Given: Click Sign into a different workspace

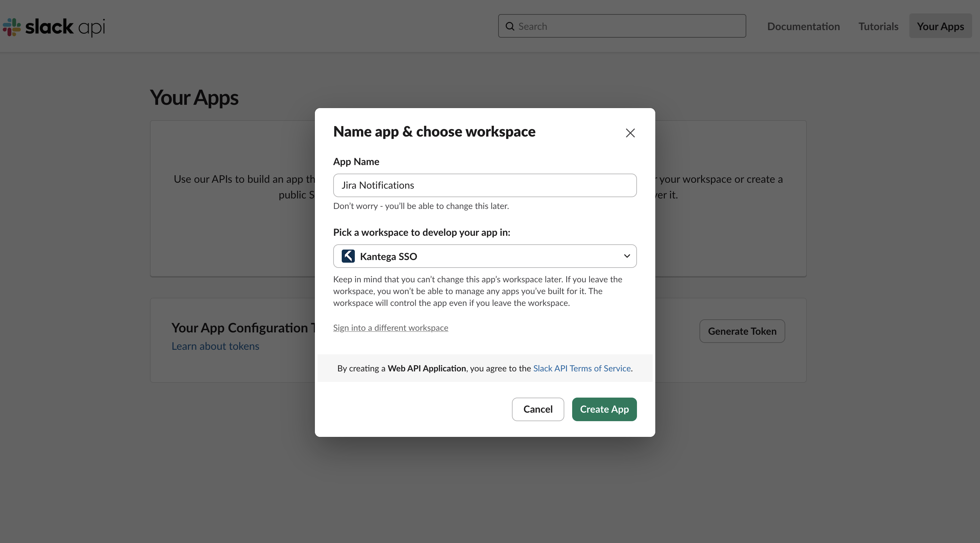Looking at the screenshot, I should tap(390, 328).
